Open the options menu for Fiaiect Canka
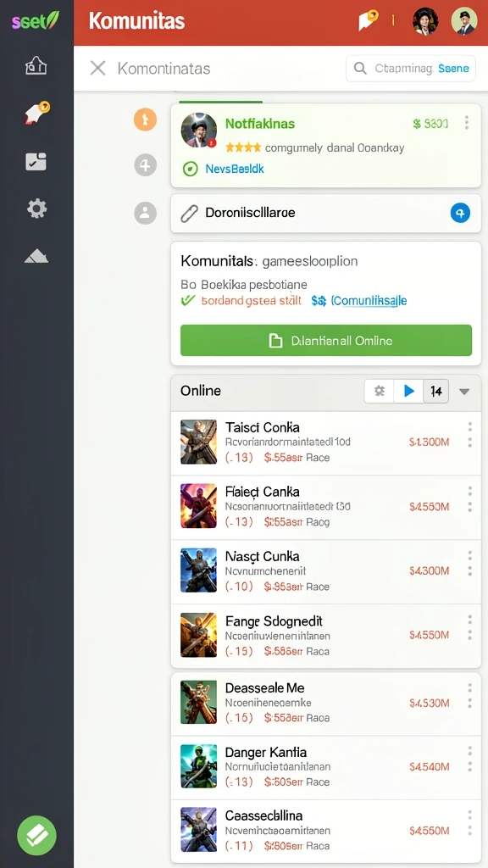 click(469, 498)
